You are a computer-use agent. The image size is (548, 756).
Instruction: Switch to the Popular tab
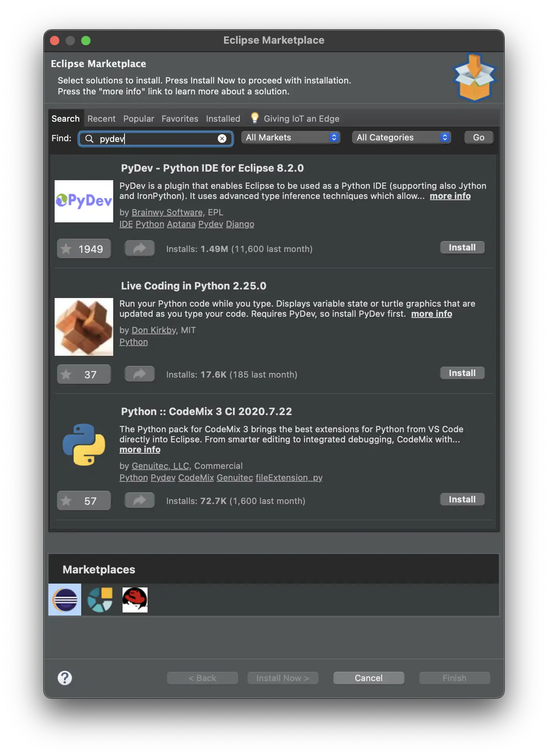pyautogui.click(x=139, y=119)
